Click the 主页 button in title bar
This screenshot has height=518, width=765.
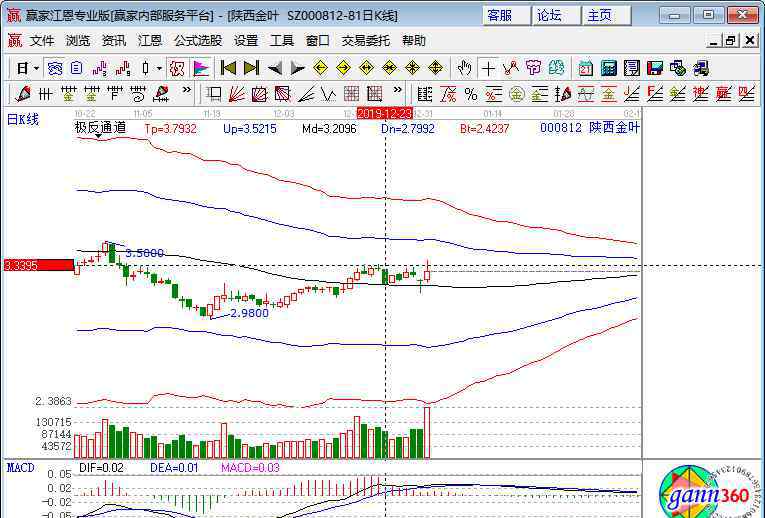(x=606, y=16)
